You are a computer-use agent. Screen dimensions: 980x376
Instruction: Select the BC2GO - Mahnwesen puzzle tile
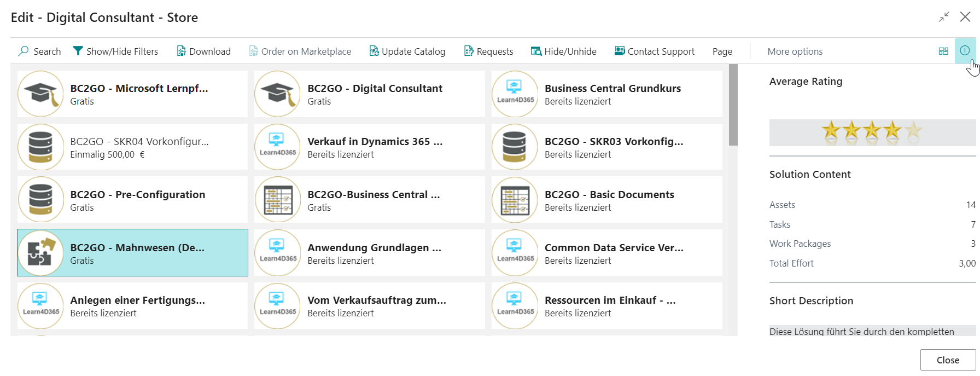pyautogui.click(x=132, y=253)
